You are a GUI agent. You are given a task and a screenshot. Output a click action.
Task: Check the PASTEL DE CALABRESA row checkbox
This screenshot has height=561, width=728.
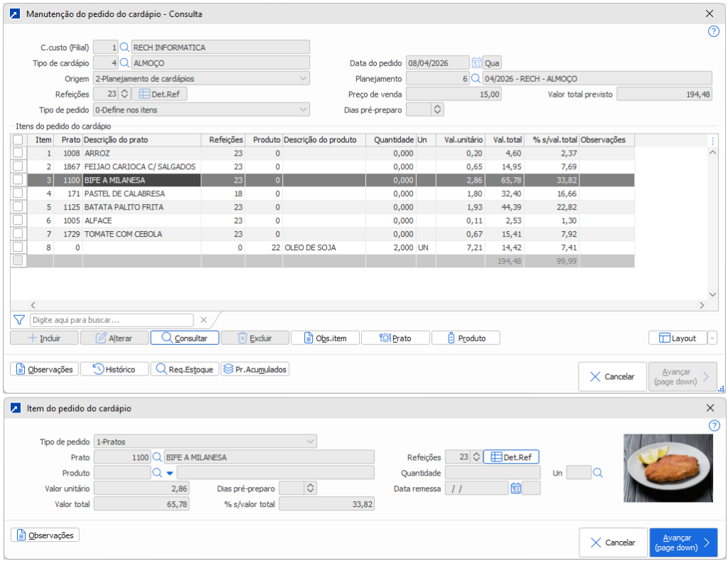tap(18, 193)
